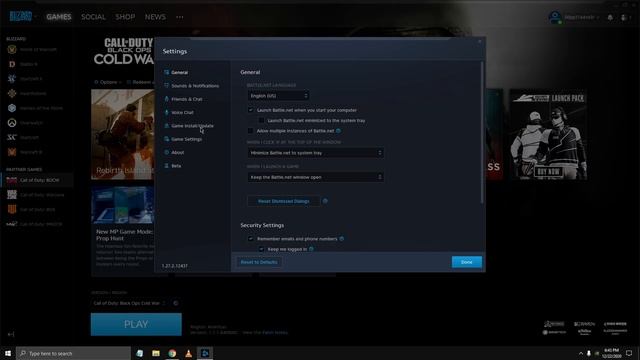This screenshot has height=360, width=640.
Task: Open the Black Ops Cold War version selector
Action: [129, 303]
